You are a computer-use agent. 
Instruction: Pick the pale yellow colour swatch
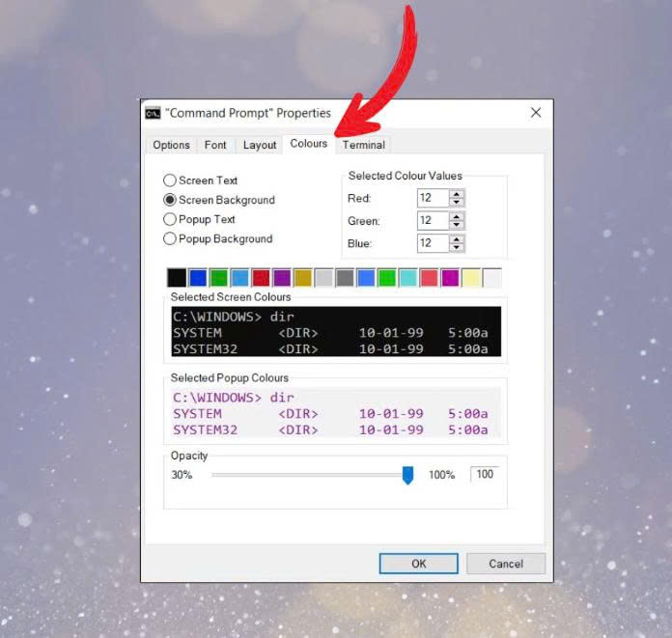pyautogui.click(x=470, y=278)
